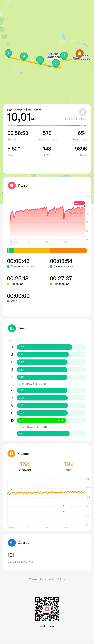Click kilometer 3 map marker
The image size is (94, 644).
pos(40,60)
